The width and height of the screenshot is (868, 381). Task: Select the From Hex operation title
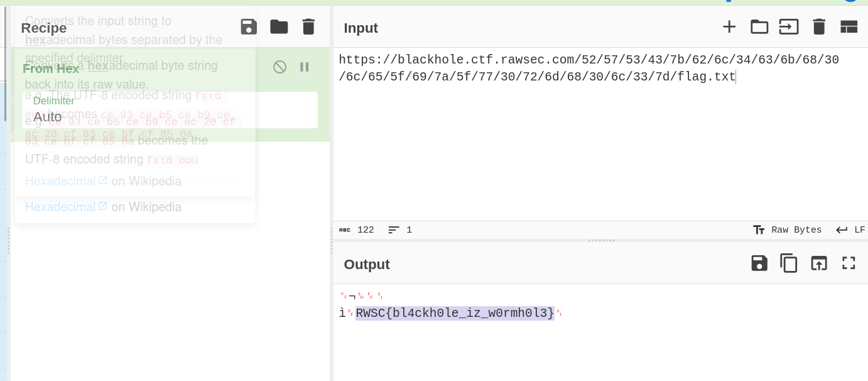51,69
